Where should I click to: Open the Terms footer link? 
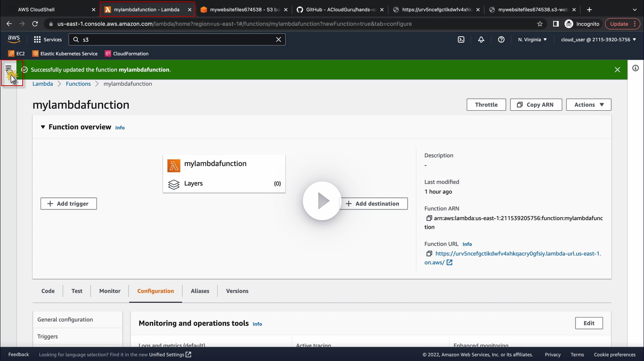click(x=577, y=355)
